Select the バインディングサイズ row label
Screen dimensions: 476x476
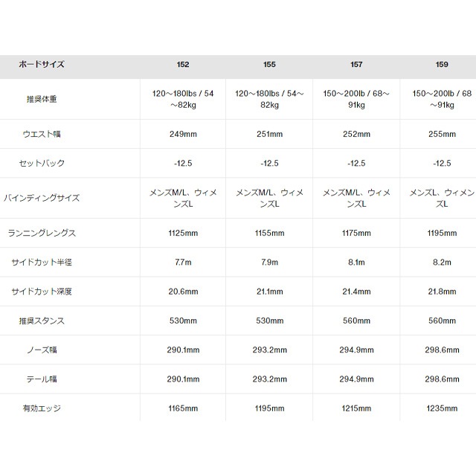pos(42,198)
